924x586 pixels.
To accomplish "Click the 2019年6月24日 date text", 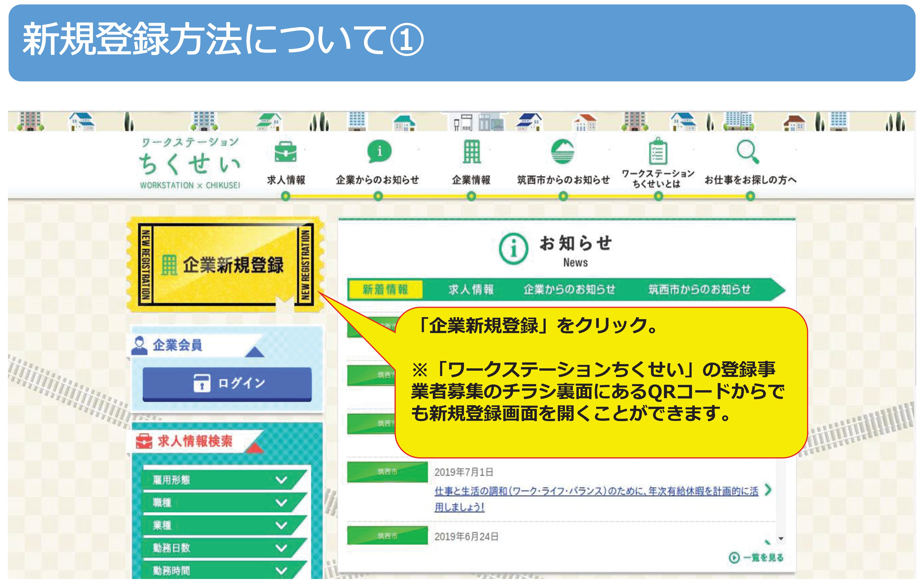I will click(x=467, y=537).
